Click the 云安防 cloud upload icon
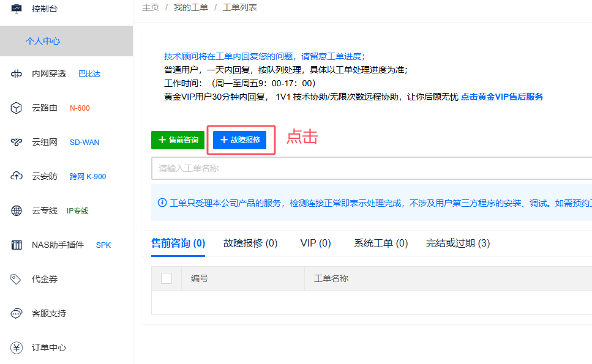592x364 pixels. click(17, 177)
